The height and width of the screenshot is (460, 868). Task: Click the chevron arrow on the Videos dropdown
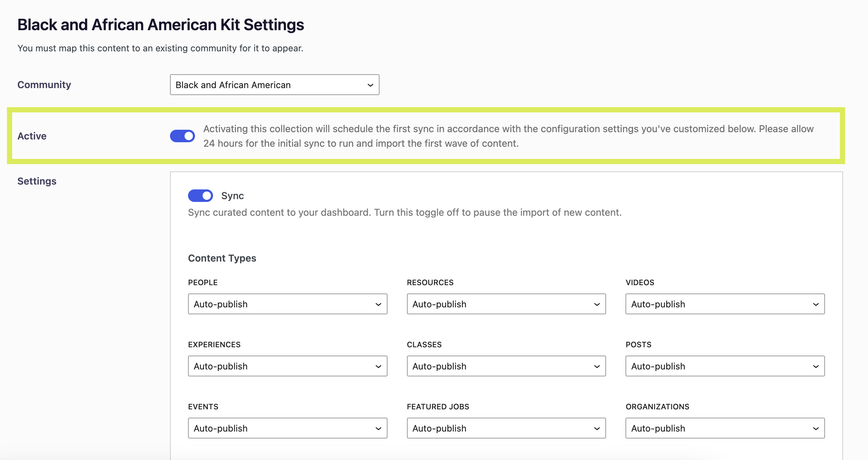point(816,304)
